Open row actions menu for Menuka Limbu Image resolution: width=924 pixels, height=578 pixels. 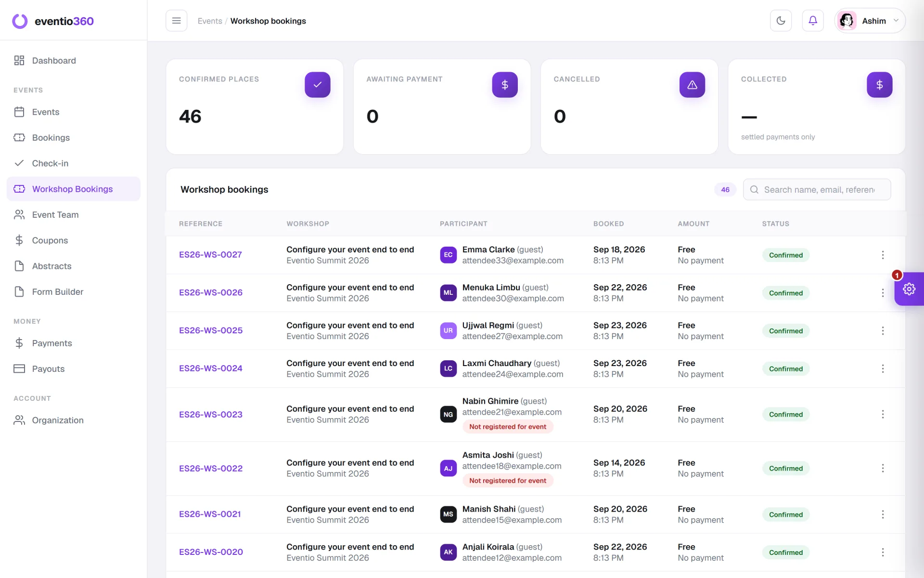tap(883, 293)
